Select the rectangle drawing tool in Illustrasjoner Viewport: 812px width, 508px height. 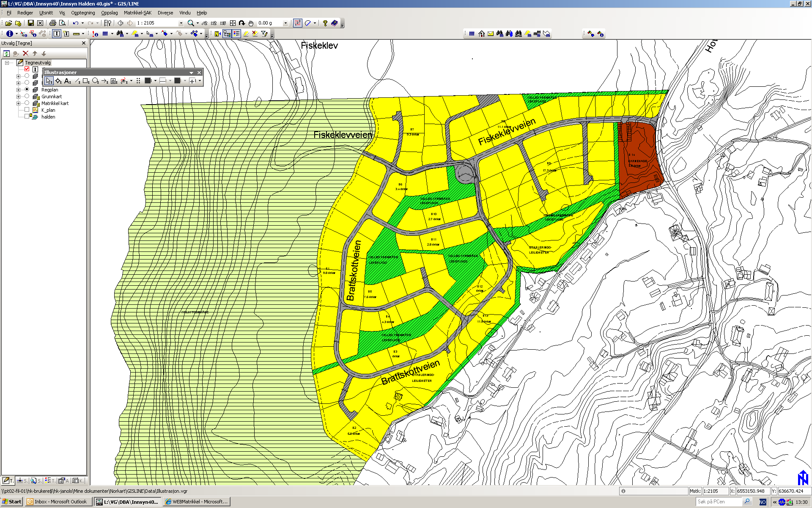pos(86,81)
